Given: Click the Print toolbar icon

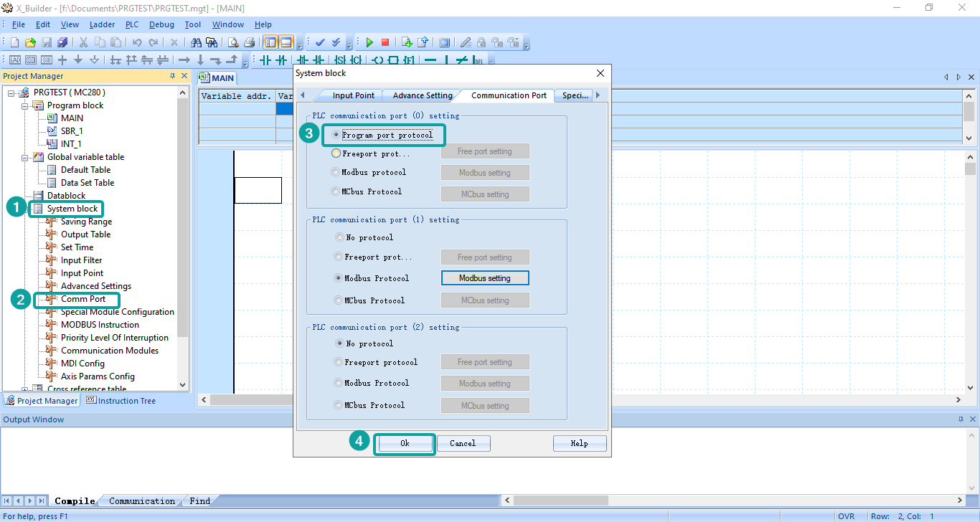Looking at the screenshot, I should (x=249, y=43).
